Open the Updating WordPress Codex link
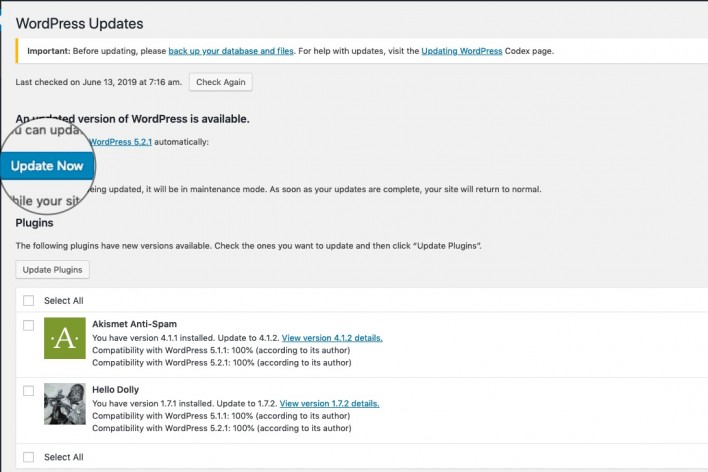Screen dimensions: 708x472 (461, 51)
